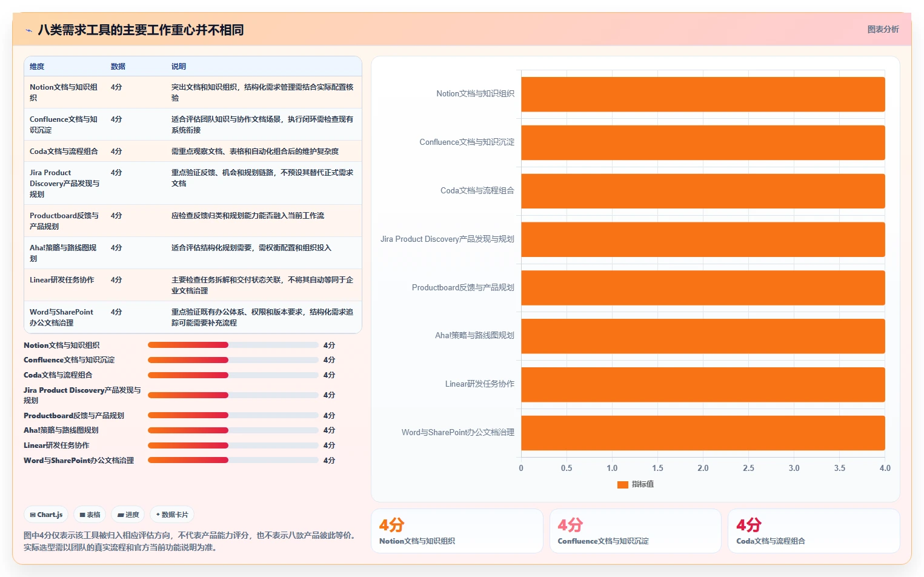Click the Jira Product Discovery progress bar
924x577 pixels.
click(233, 395)
